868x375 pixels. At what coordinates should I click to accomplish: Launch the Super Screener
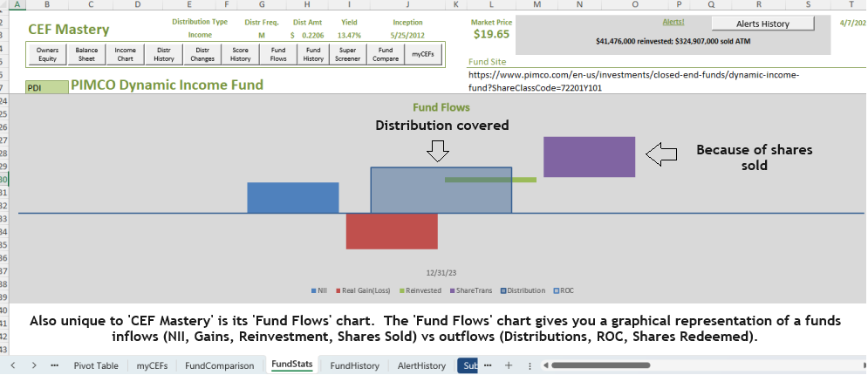tap(348, 54)
